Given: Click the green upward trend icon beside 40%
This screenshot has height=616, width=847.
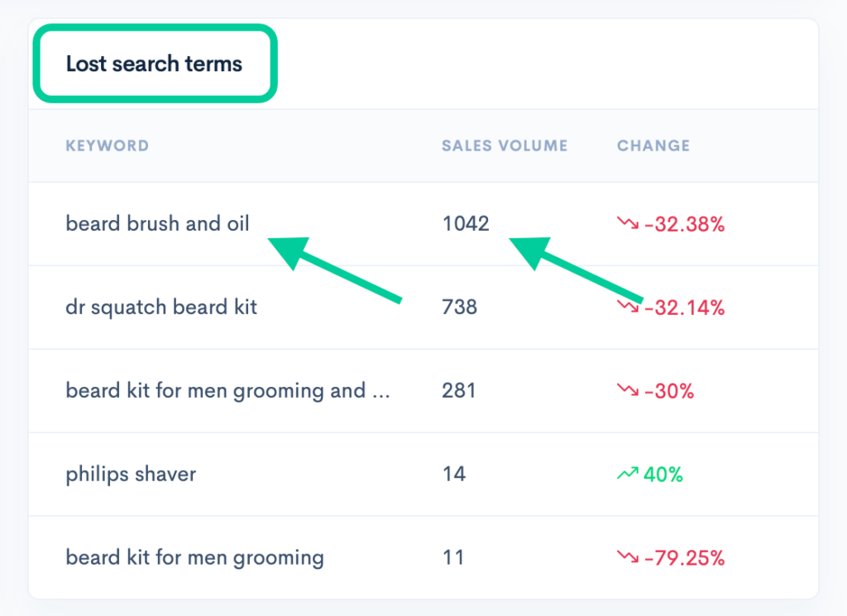Looking at the screenshot, I should (x=628, y=474).
